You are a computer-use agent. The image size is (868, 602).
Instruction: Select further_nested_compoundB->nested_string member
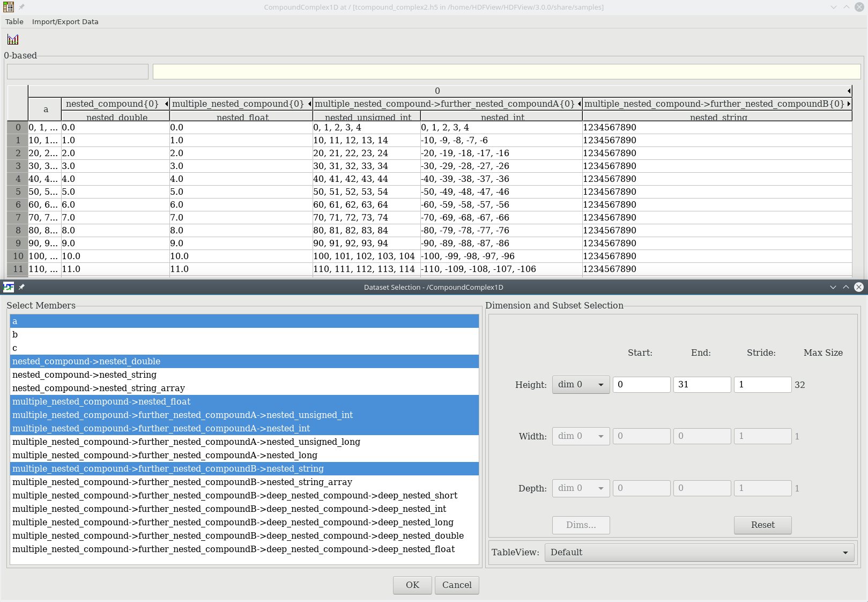tap(244, 469)
